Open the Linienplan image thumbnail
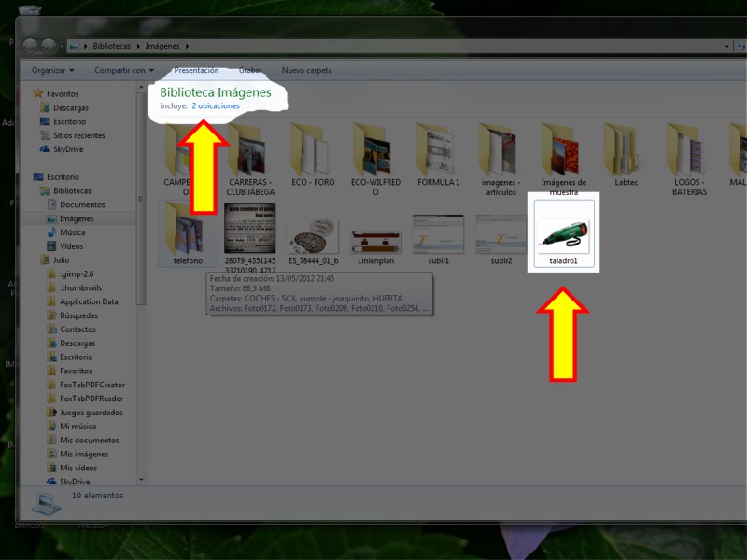Image resolution: width=747 pixels, height=560 pixels. (375, 239)
